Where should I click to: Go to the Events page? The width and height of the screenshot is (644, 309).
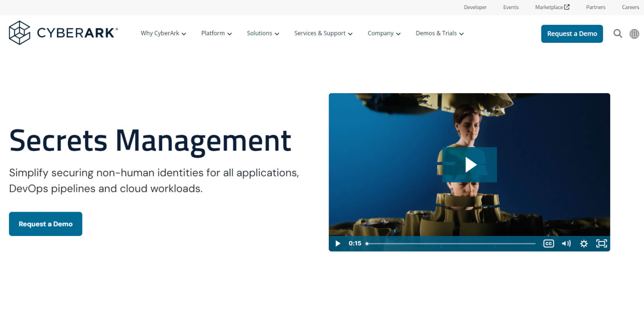511,7
